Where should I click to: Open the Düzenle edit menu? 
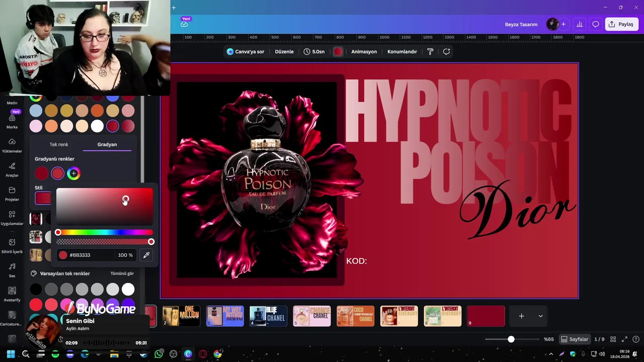(x=284, y=51)
